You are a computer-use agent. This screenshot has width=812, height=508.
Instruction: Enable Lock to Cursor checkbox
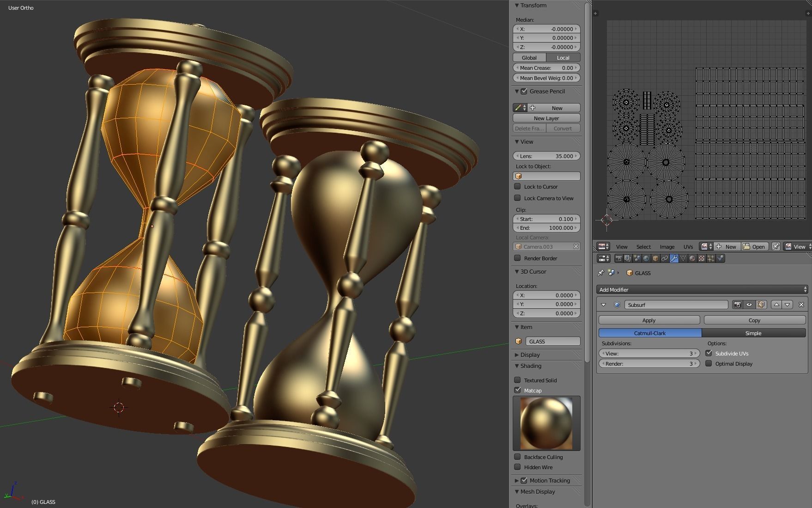[x=517, y=186]
